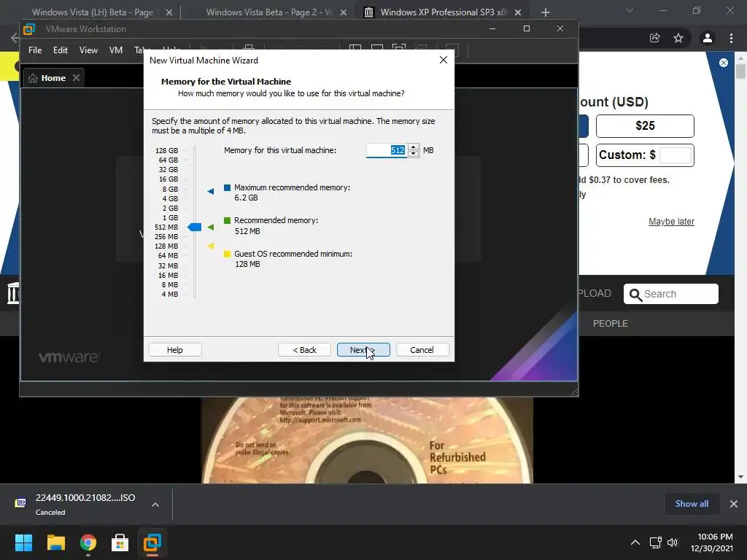Click the < Back button

pyautogui.click(x=304, y=350)
